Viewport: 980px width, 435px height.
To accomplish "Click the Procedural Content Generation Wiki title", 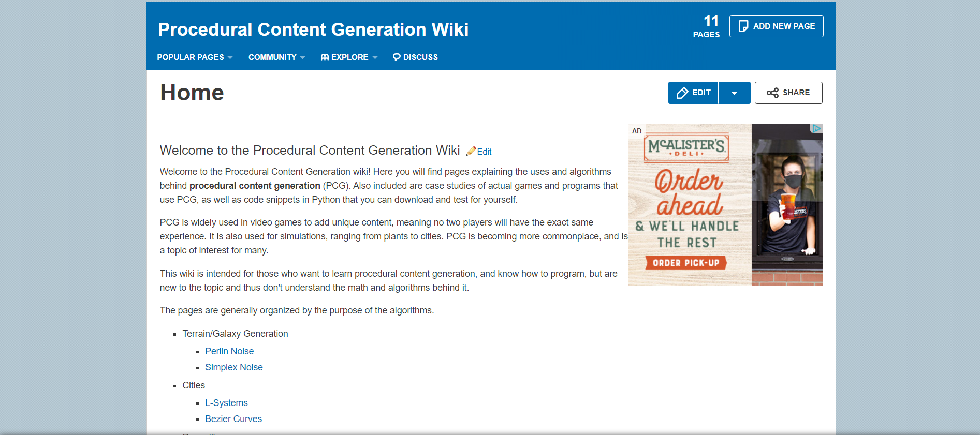I will click(313, 29).
